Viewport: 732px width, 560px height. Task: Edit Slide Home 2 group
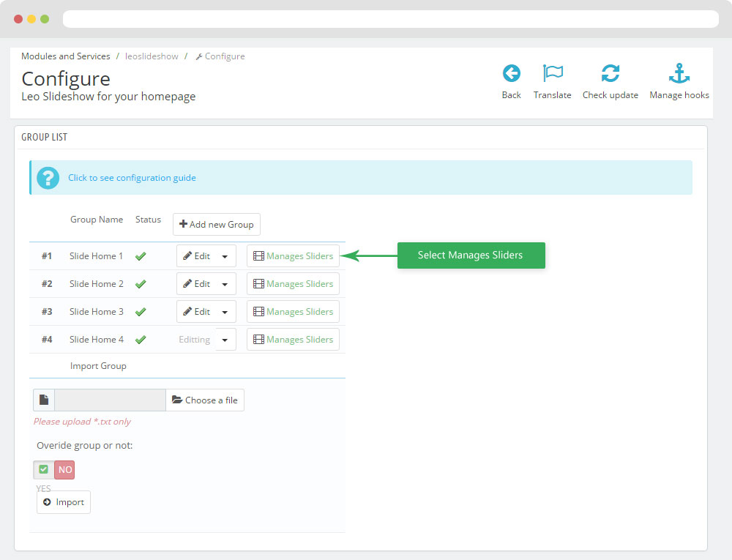click(196, 284)
